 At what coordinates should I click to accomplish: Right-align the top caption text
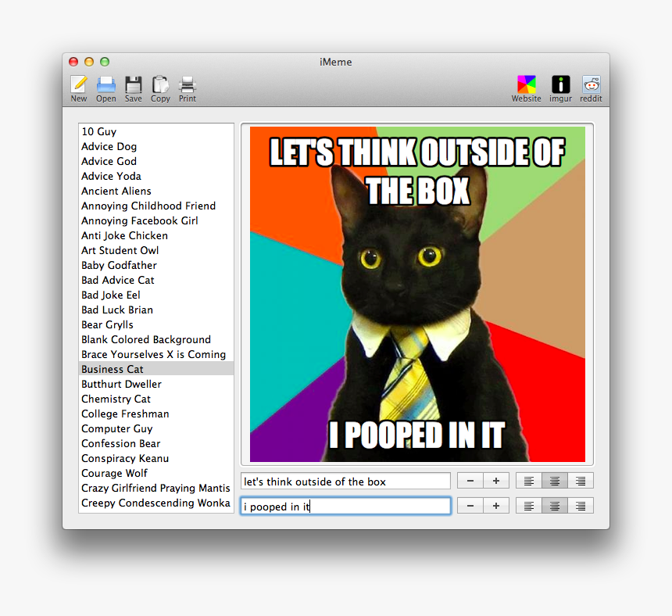coord(581,481)
